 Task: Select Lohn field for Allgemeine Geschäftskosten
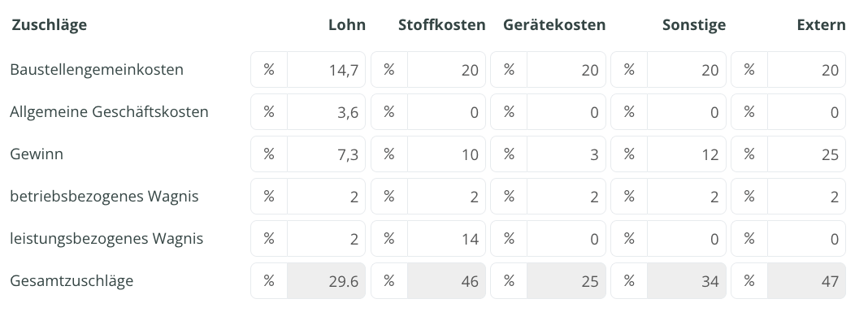(326, 112)
